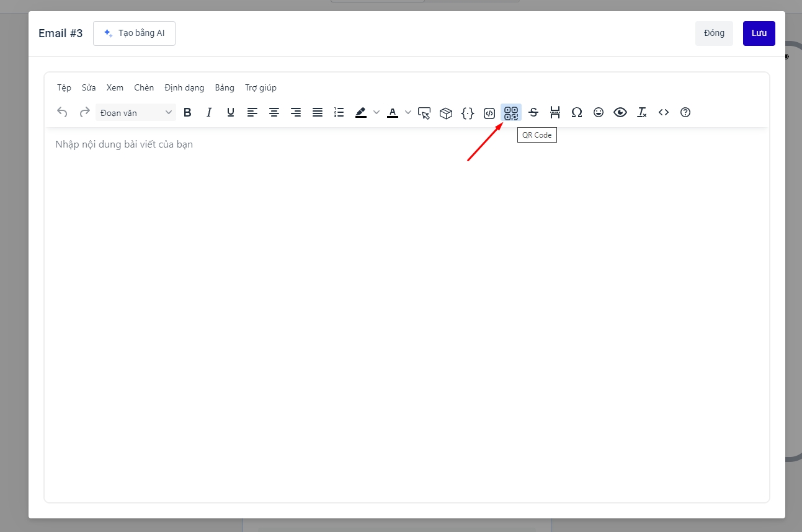This screenshot has height=532, width=802.
Task: Click the special character Omega icon
Action: coord(577,112)
